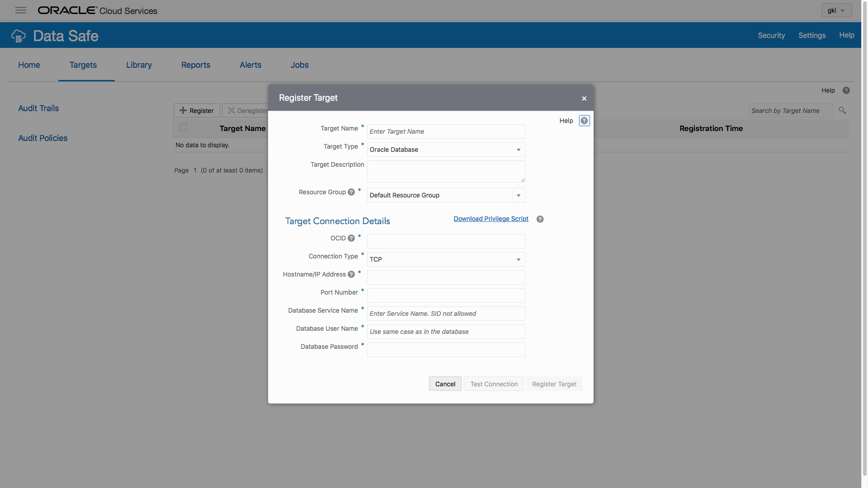The width and height of the screenshot is (868, 488).
Task: Expand the Target Type dropdown
Action: 519,150
